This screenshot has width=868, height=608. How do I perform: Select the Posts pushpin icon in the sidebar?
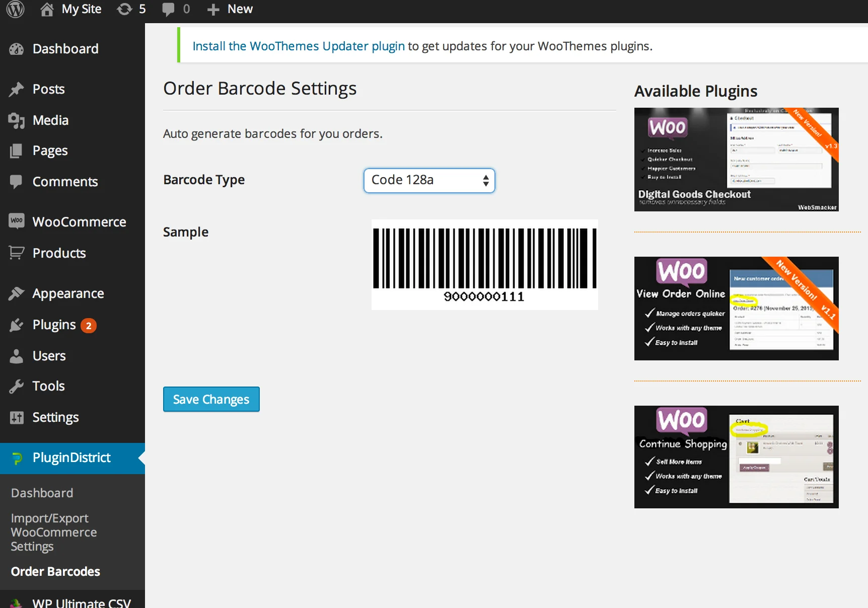click(x=17, y=89)
